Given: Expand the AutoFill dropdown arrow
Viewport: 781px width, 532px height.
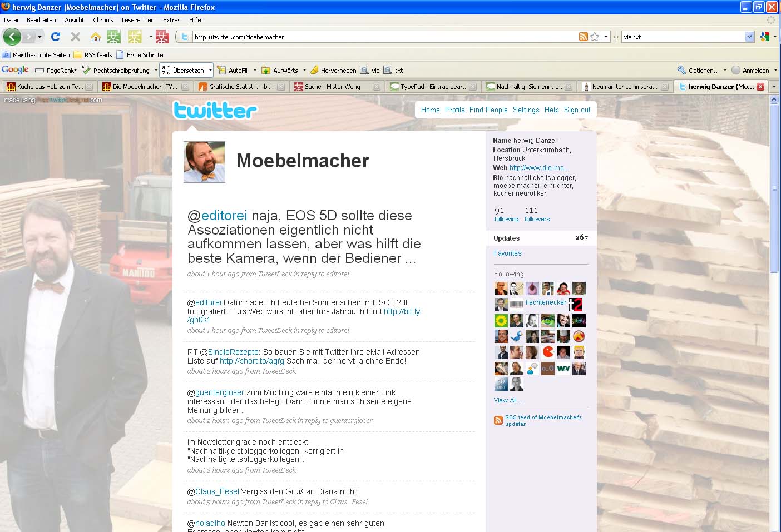Looking at the screenshot, I should (x=255, y=71).
